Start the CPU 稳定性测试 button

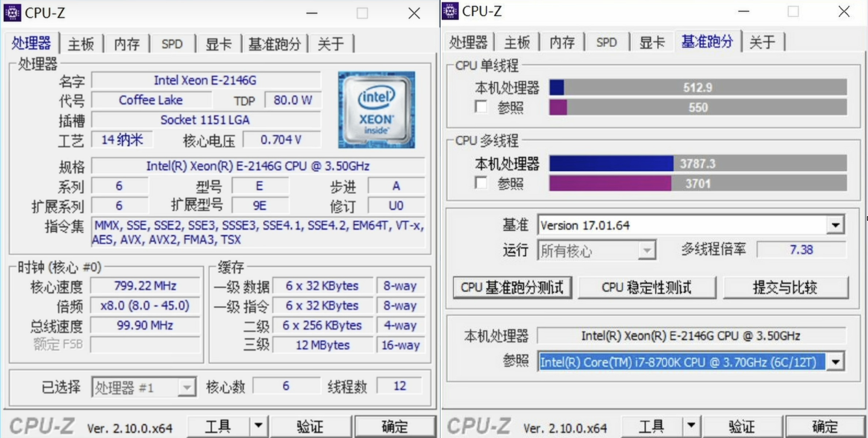point(646,288)
